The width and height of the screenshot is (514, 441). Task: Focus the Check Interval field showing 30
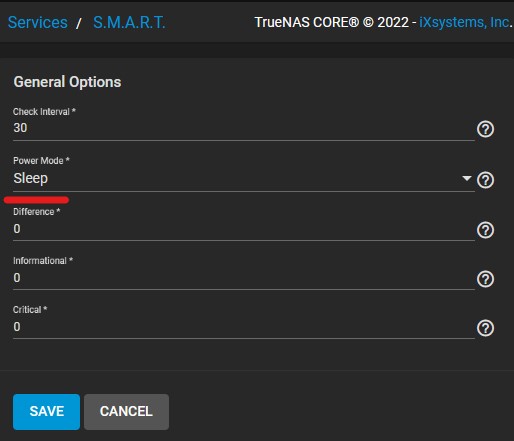tap(244, 128)
